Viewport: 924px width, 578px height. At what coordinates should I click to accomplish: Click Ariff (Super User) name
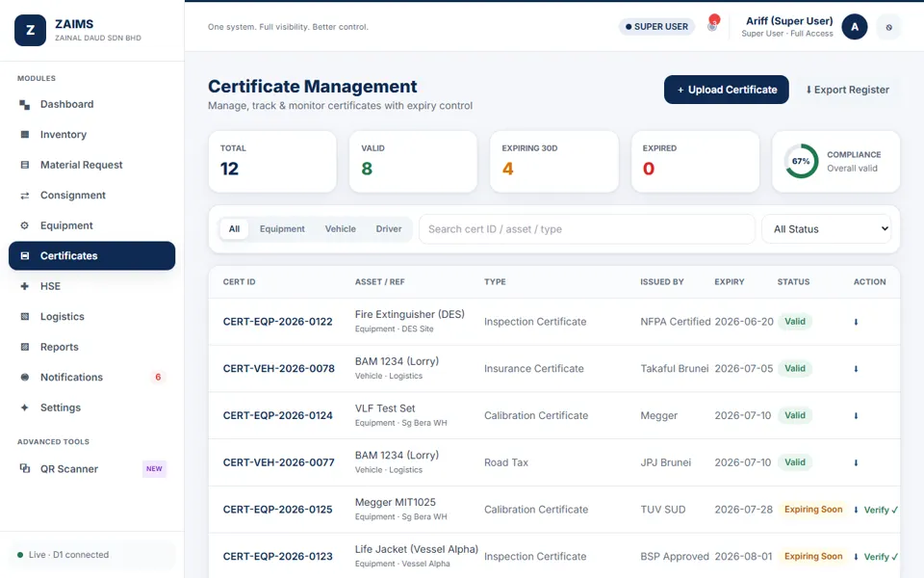coord(789,20)
